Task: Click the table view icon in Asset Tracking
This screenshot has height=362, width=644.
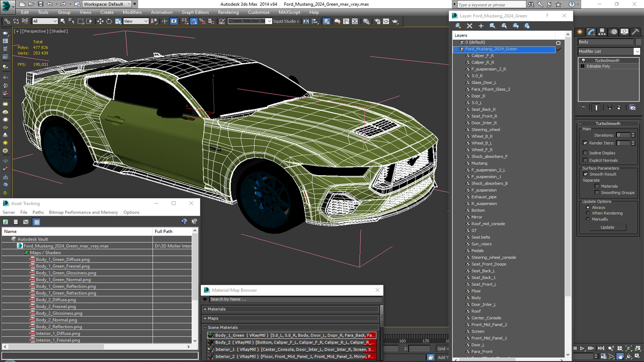Action: pyautogui.click(x=37, y=222)
